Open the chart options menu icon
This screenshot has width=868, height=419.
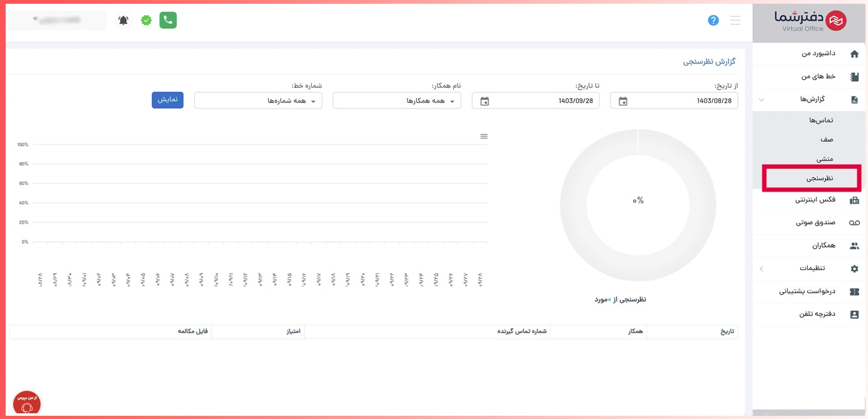tap(484, 136)
